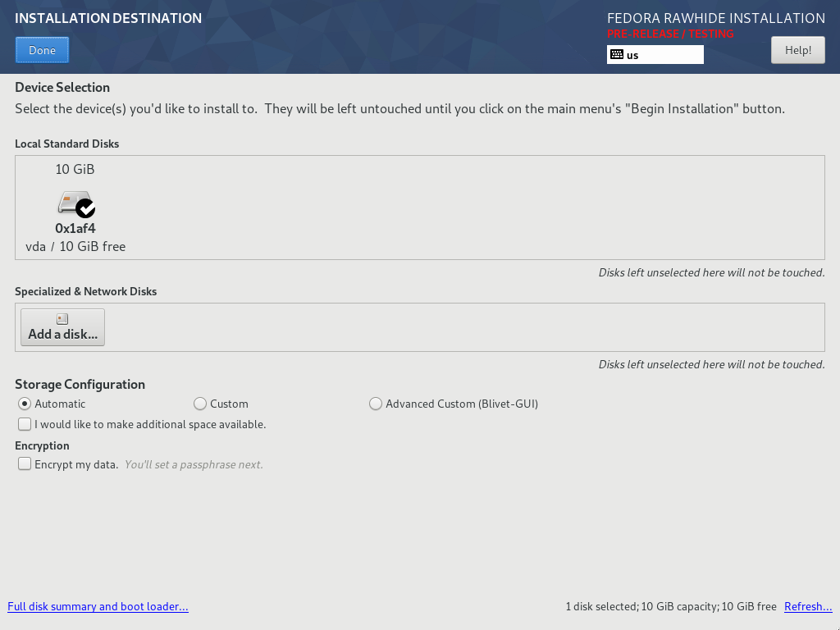Click the keyboard layout icon next to us
Screen dimensions: 840x630
(617, 55)
